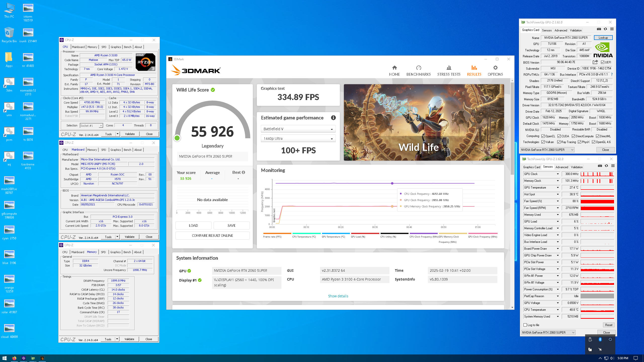
Task: Open the 1440p Ultra resolution dropdown
Action: pos(298,139)
